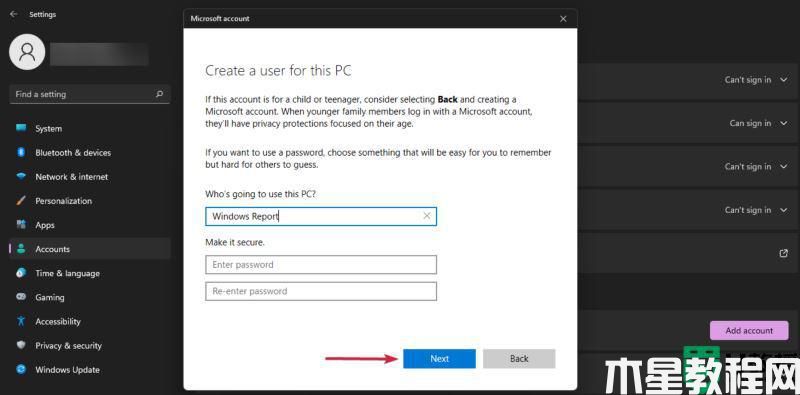The image size is (800, 395).
Task: Click the Back button in the dialog
Action: pyautogui.click(x=519, y=359)
